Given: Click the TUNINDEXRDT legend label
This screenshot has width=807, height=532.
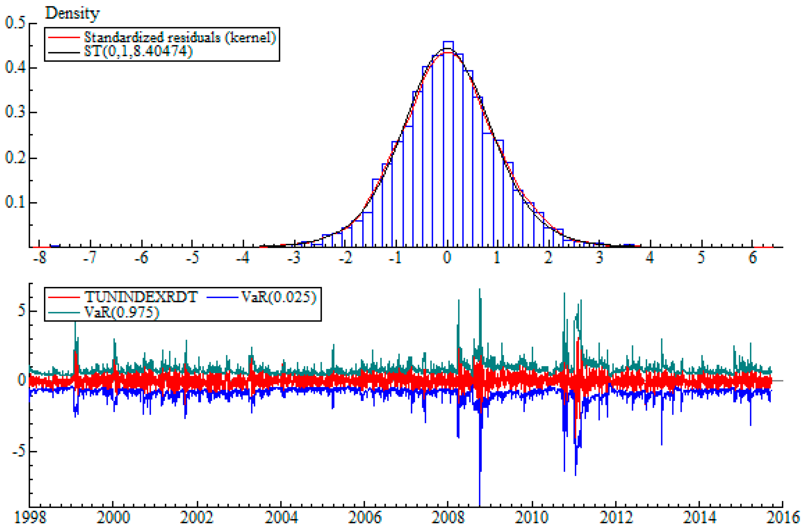Looking at the screenshot, I should (141, 297).
